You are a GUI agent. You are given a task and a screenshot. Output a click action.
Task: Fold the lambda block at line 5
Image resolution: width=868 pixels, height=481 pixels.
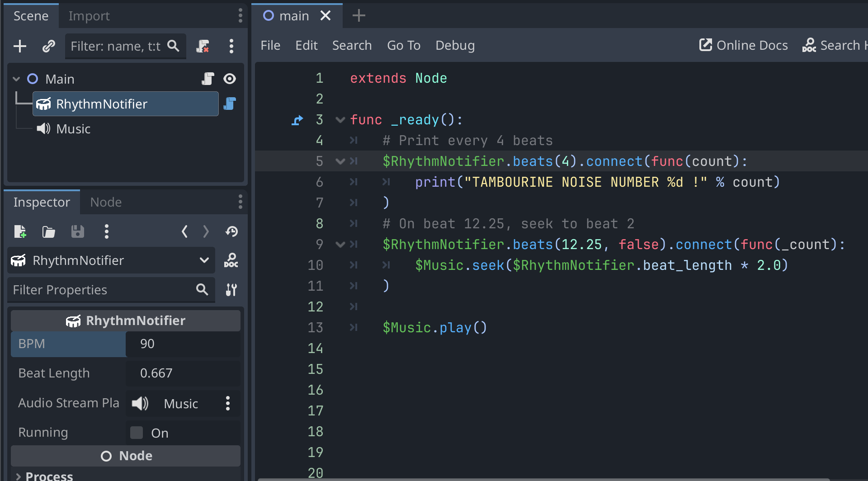tap(340, 161)
